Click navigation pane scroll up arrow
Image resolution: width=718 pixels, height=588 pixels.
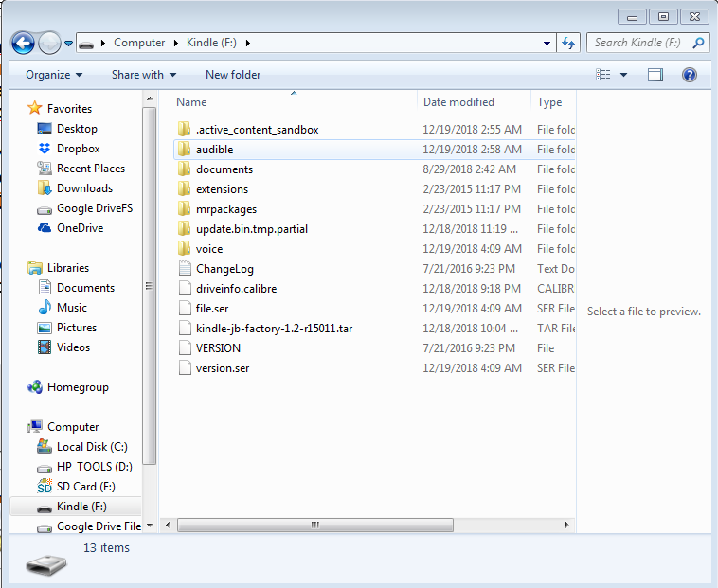(150, 98)
